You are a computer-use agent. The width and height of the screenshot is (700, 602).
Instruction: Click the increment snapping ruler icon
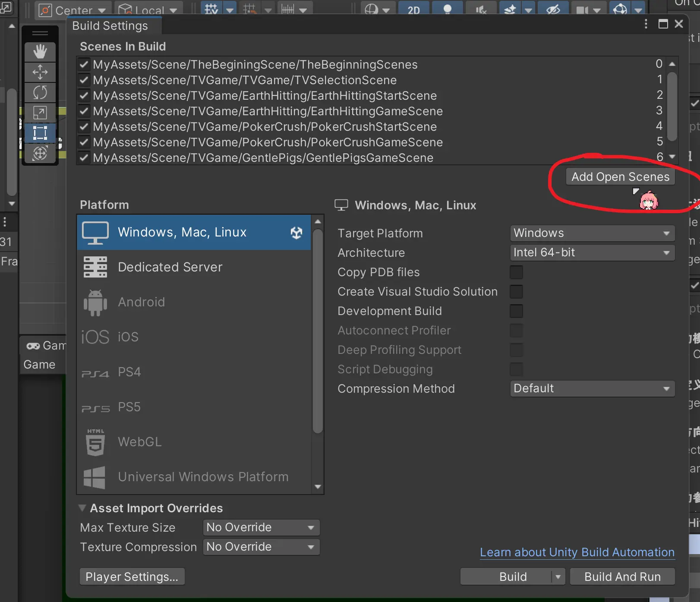tap(287, 9)
